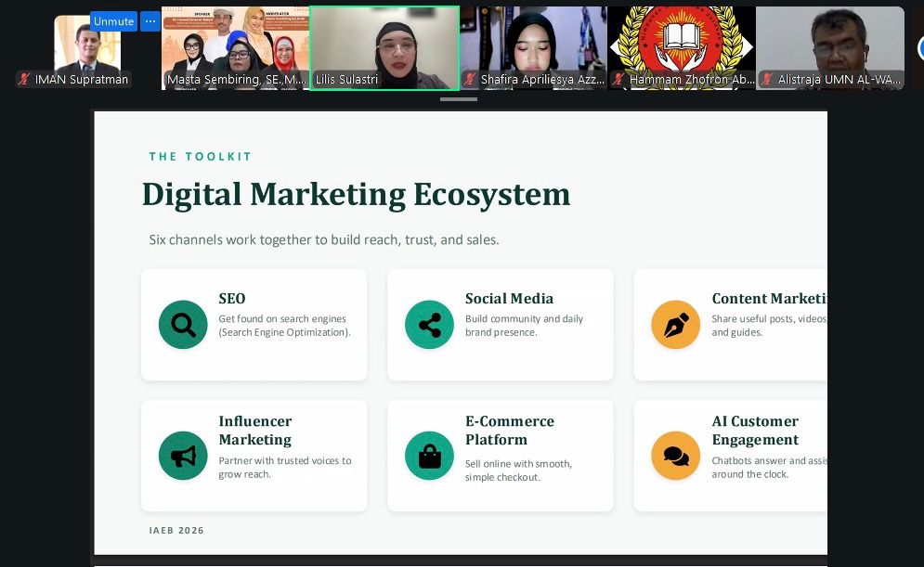Click the 'Social Media' card heading
924x567 pixels.
[x=509, y=299]
